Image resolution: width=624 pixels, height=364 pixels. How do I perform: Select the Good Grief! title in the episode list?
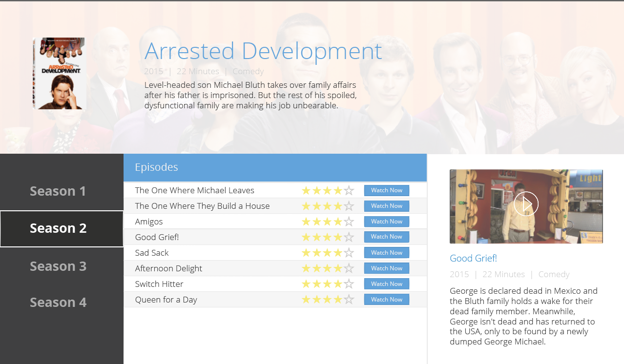(157, 237)
